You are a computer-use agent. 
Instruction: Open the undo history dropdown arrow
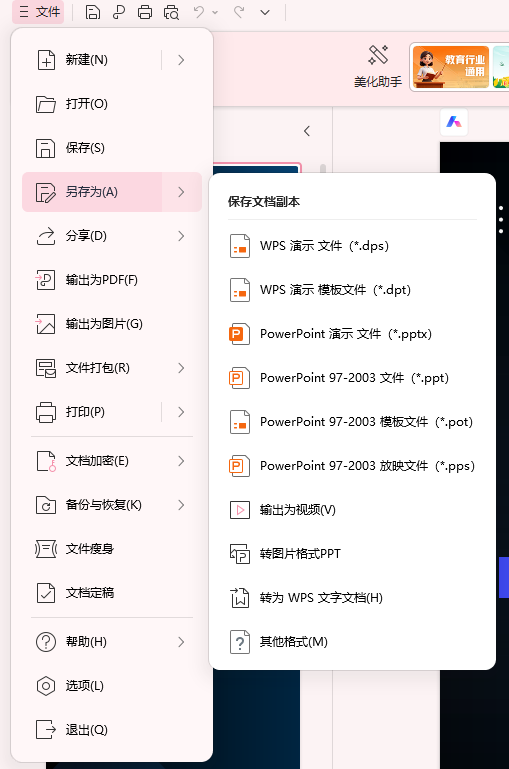tap(215, 12)
